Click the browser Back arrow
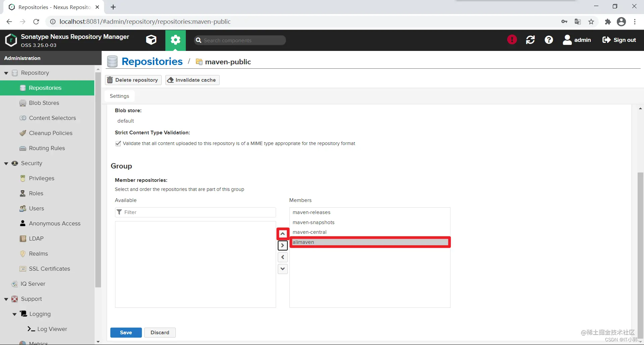This screenshot has height=345, width=644. 9,21
